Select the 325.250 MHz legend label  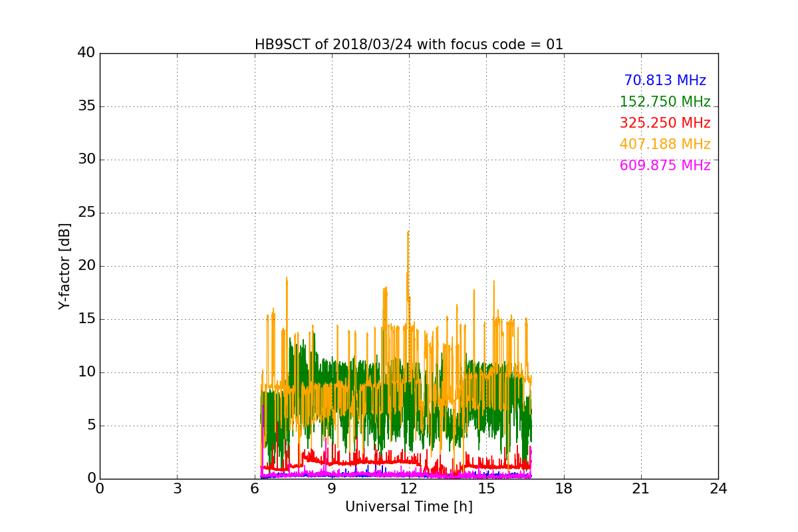point(665,123)
